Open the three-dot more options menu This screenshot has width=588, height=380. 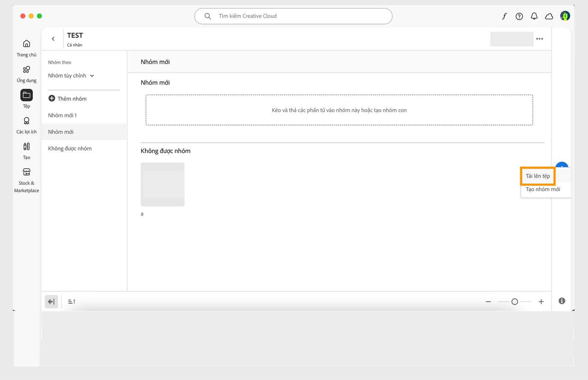539,39
